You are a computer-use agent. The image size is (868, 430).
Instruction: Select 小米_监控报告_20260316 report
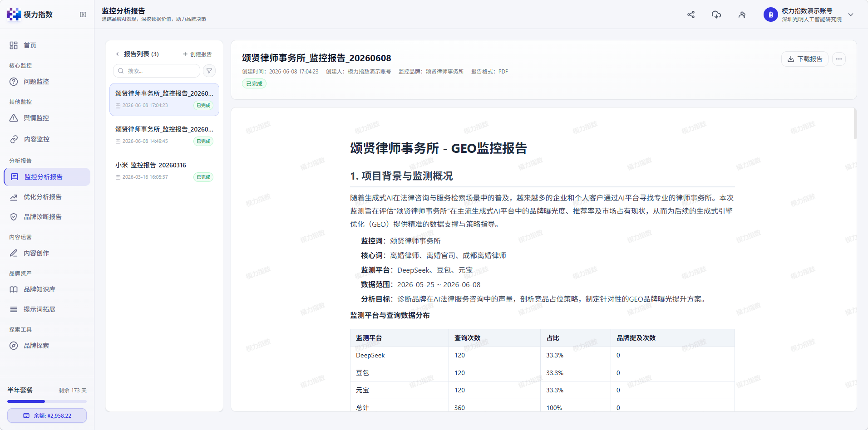coord(164,171)
